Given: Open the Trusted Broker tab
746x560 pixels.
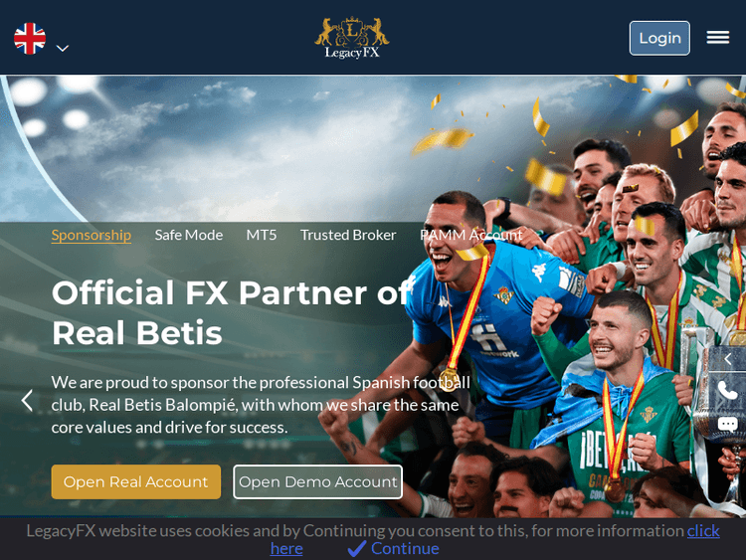Looking at the screenshot, I should click(x=348, y=235).
